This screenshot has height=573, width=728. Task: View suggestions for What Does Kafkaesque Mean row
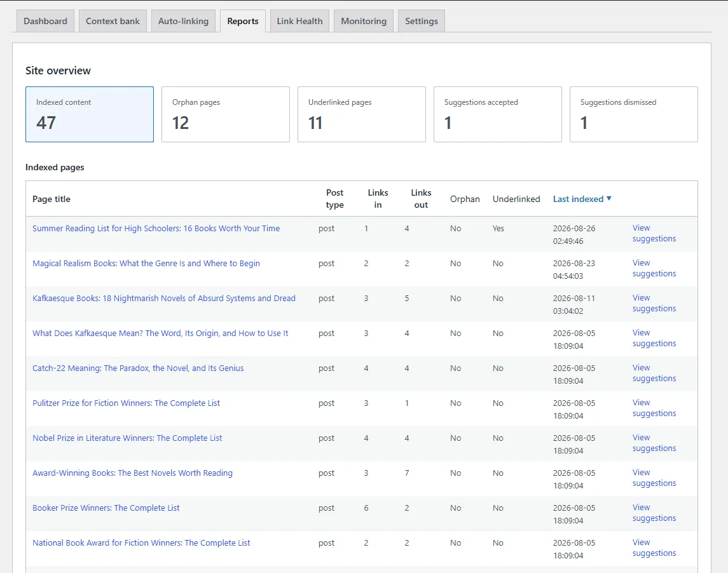654,338
